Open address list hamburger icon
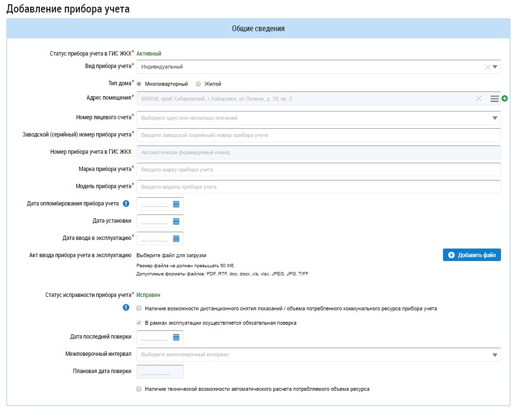523x420 pixels. (x=495, y=99)
